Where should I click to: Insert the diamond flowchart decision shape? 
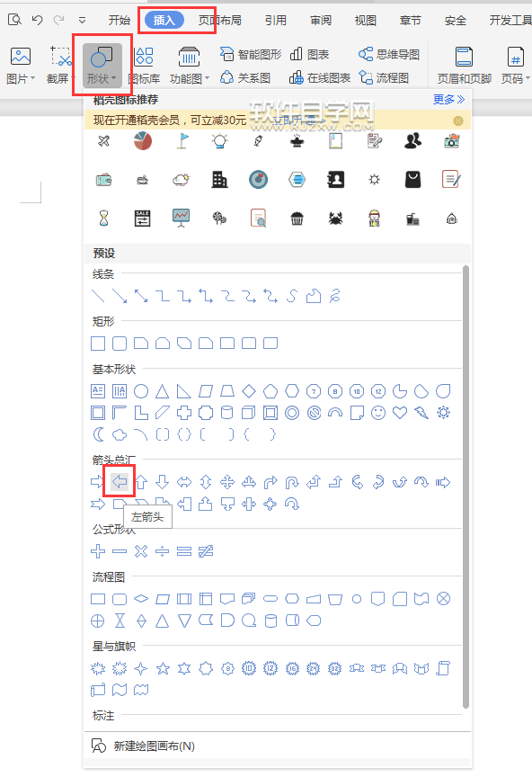tap(141, 599)
